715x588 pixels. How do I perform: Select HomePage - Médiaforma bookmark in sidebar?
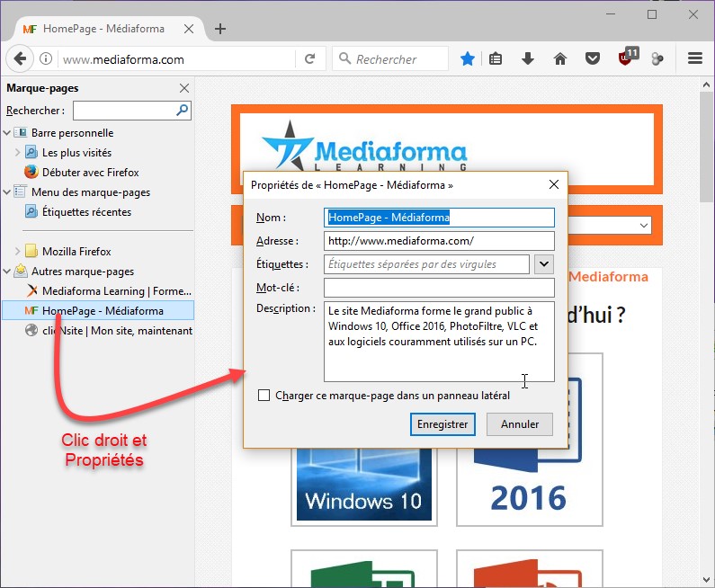98,310
